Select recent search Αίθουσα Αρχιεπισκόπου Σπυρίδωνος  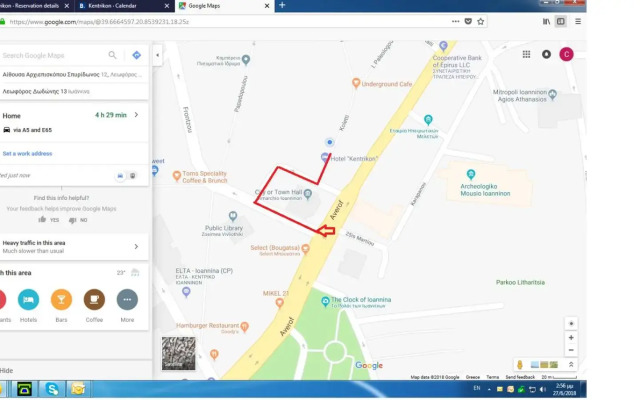74,74
